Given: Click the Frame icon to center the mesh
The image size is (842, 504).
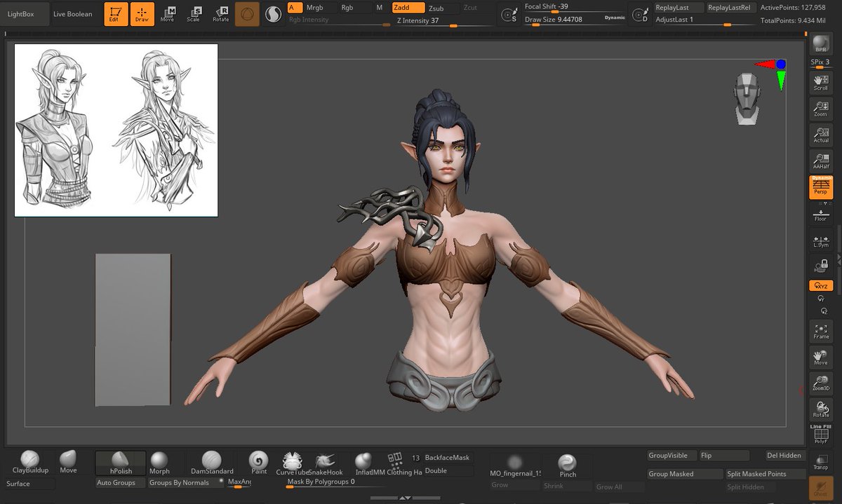Looking at the screenshot, I should coord(820,331).
